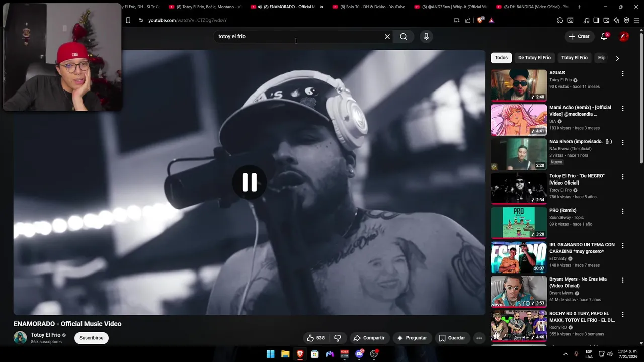Open Compartir share dialog

[369, 338]
